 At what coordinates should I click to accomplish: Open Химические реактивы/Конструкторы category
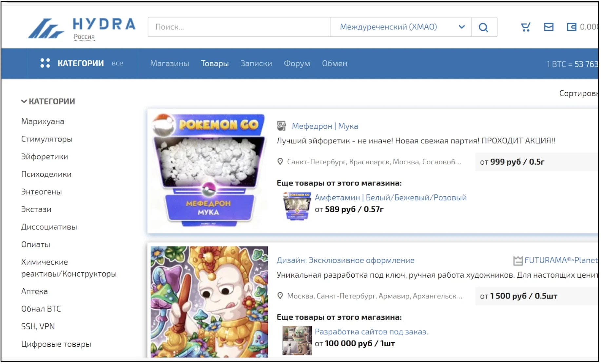pyautogui.click(x=69, y=268)
